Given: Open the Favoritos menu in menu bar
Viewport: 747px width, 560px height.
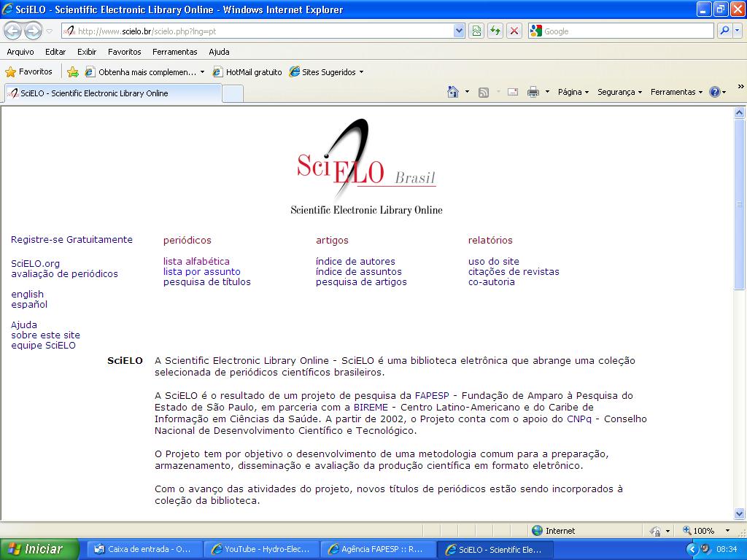Looking at the screenshot, I should coord(124,52).
